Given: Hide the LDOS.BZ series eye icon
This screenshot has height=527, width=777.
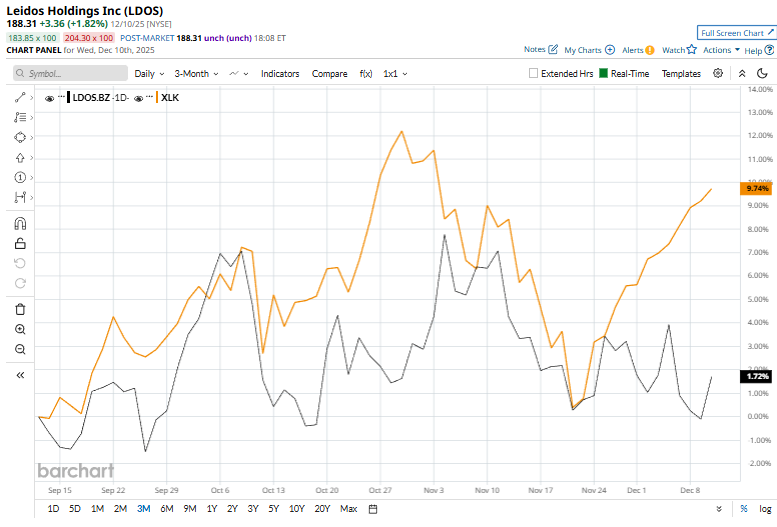Looking at the screenshot, I should [49, 98].
